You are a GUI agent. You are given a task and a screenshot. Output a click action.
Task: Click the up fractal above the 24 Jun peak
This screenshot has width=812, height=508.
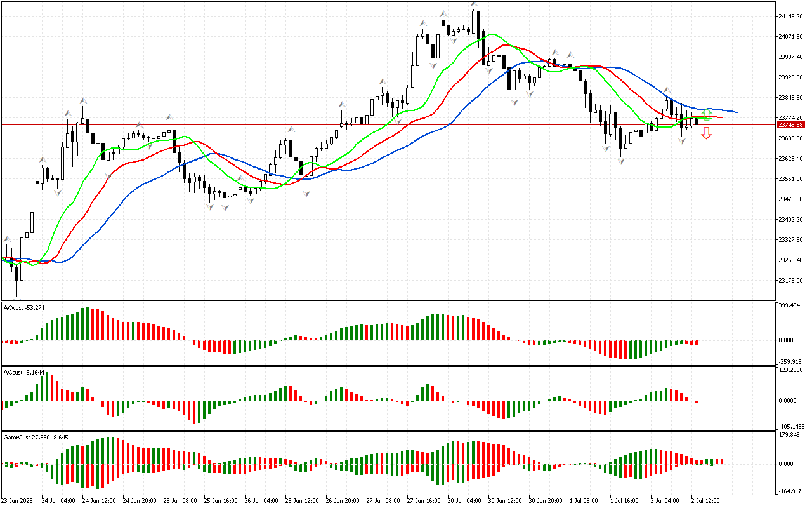click(x=83, y=101)
